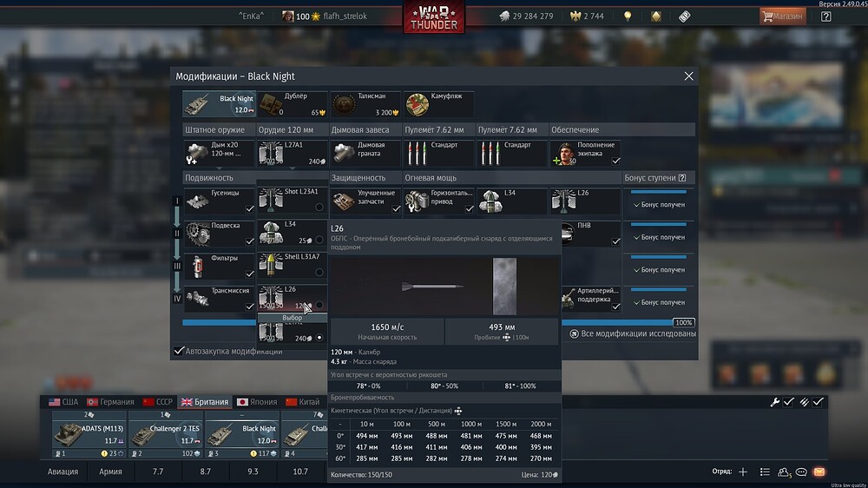Viewport: 868px width, 488px height.
Task: Click the help question mark icon
Action: (825, 16)
